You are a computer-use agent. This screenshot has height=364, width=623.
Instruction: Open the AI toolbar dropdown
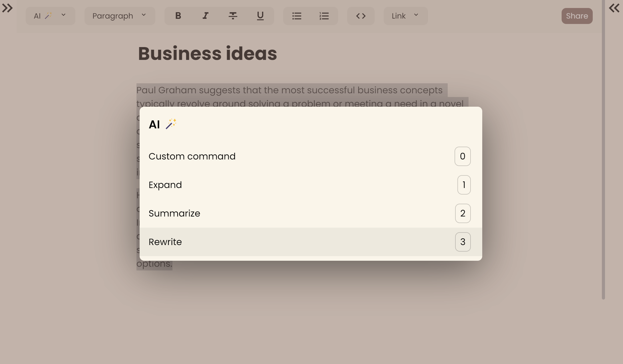pos(50,16)
